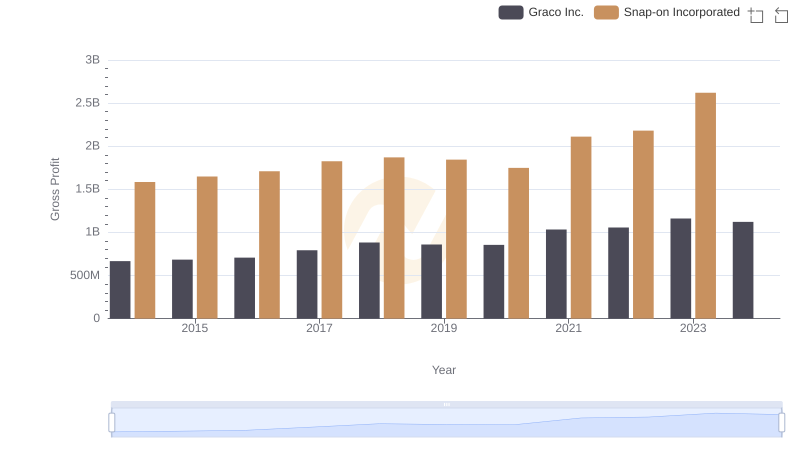Click the 2015 x-axis label
800x461 pixels.
tap(194, 328)
